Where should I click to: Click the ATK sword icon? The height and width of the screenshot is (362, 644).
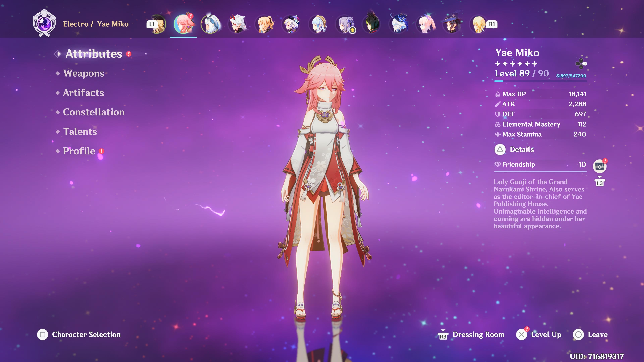click(497, 104)
